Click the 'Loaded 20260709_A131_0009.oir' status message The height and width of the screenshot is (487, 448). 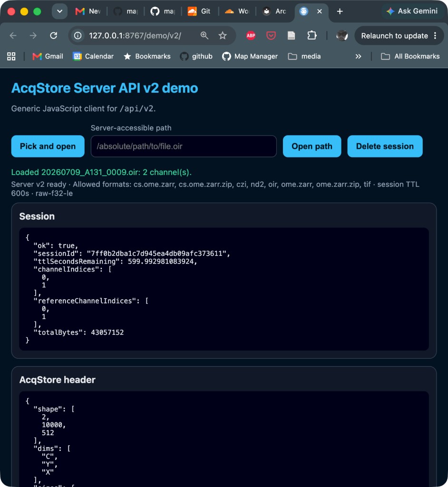[x=101, y=172]
